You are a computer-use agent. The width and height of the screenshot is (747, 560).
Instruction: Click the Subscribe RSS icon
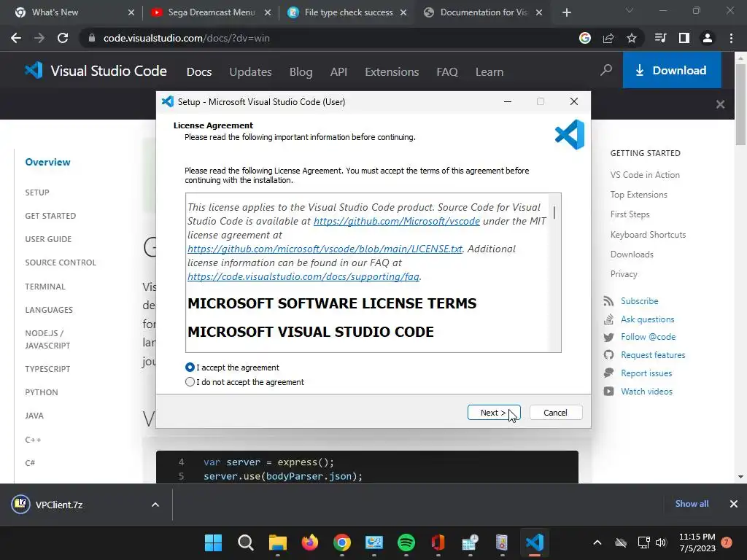608,301
